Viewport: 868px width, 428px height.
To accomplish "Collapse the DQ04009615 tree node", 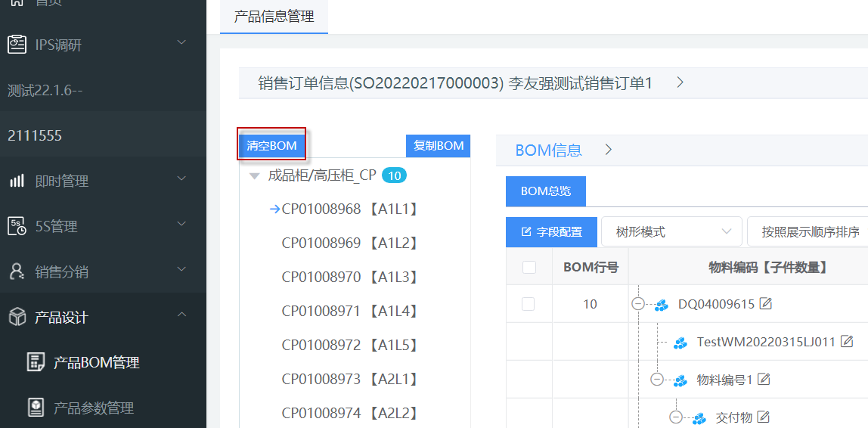I will pyautogui.click(x=638, y=304).
